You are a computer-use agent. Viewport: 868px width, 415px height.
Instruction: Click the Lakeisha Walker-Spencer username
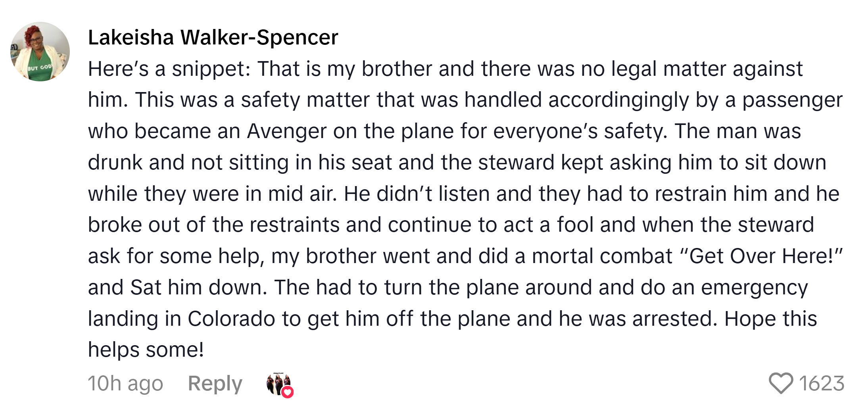(213, 38)
